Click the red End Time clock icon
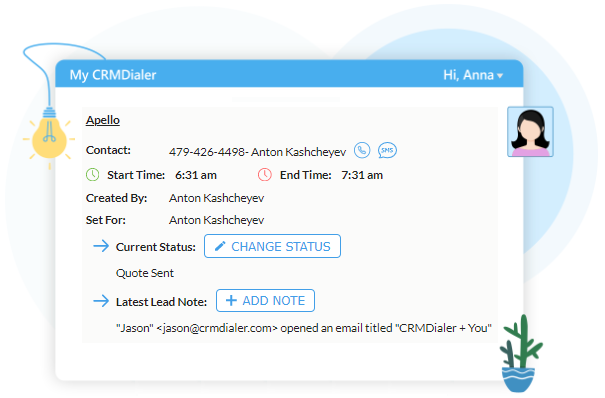605x398 pixels. 265,175
